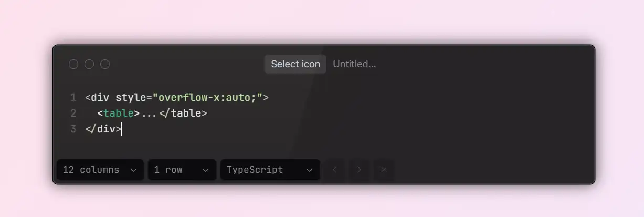Click the ellipsis between the table tags
644x217 pixels.
(x=149, y=113)
